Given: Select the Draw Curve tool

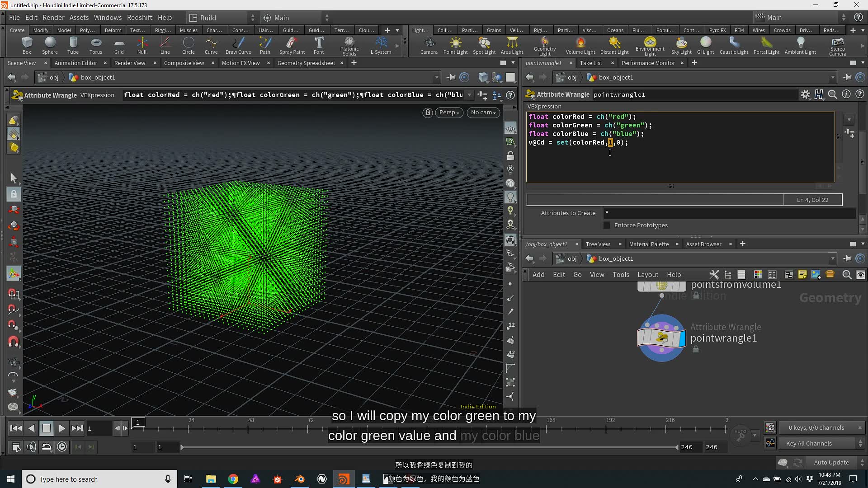Looking at the screenshot, I should pos(238,45).
